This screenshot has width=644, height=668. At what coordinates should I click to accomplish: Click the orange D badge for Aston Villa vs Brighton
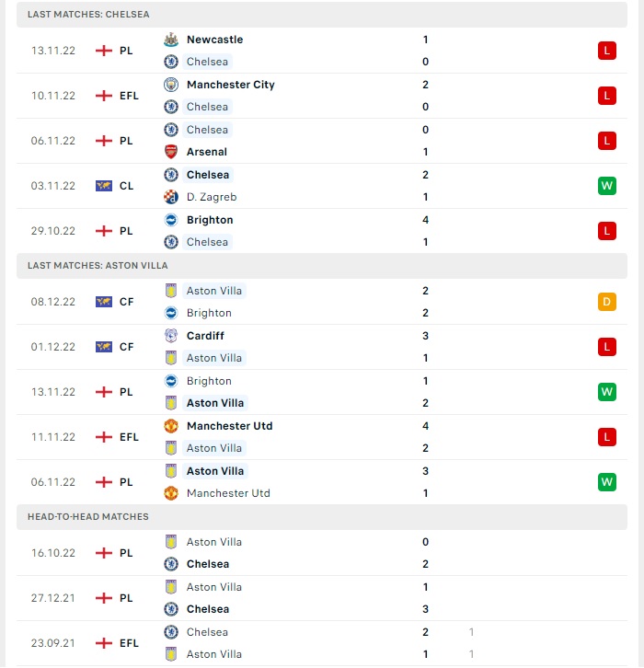(x=607, y=302)
